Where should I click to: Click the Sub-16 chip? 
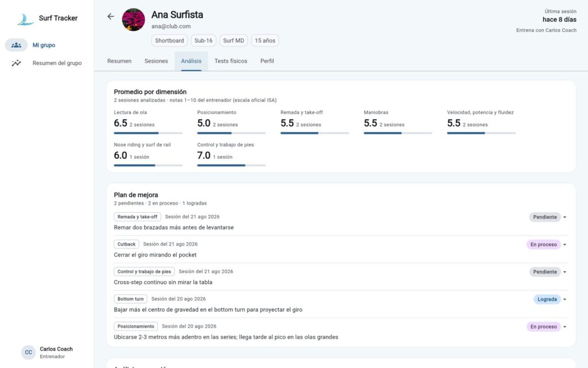pos(203,41)
